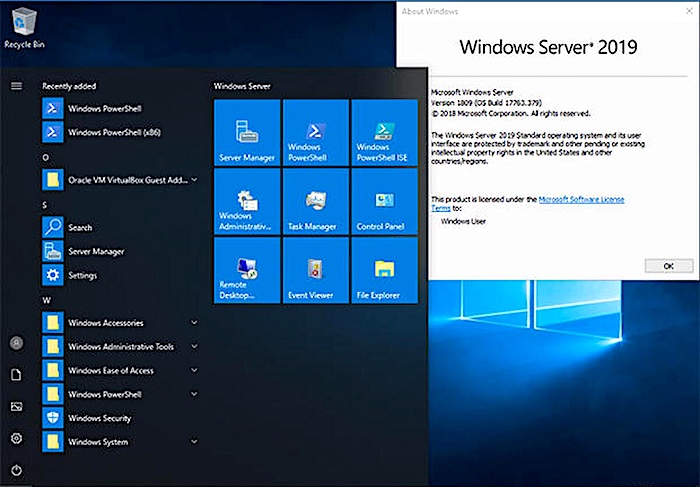Click OK in About Windows dialog

[x=669, y=266]
